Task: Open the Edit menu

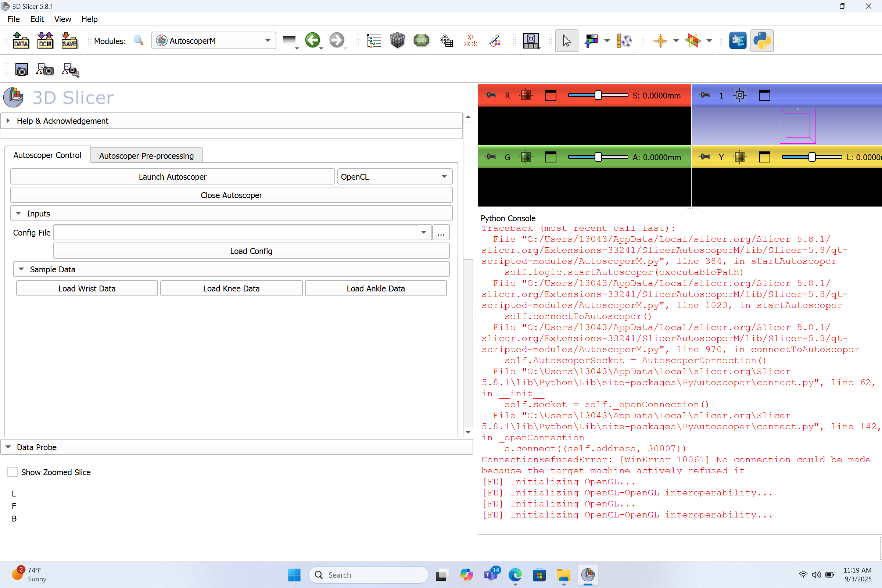Action: [37, 19]
